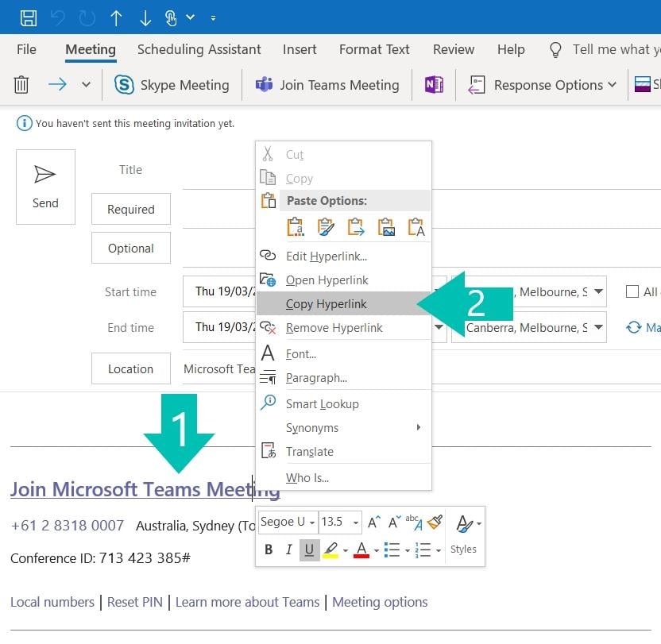The width and height of the screenshot is (661, 644).
Task: Switch to the Scheduling Assistant tab
Action: pos(199,49)
